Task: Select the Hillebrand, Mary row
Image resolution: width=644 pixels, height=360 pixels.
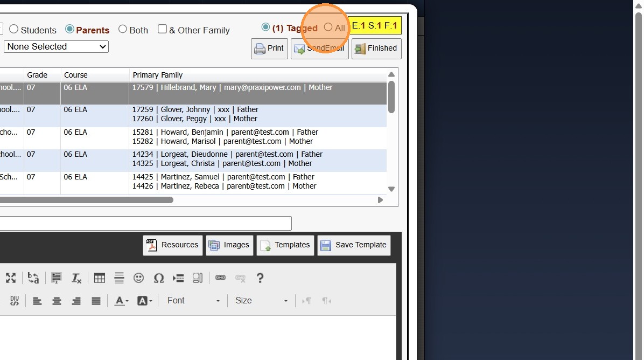Action: coord(193,93)
